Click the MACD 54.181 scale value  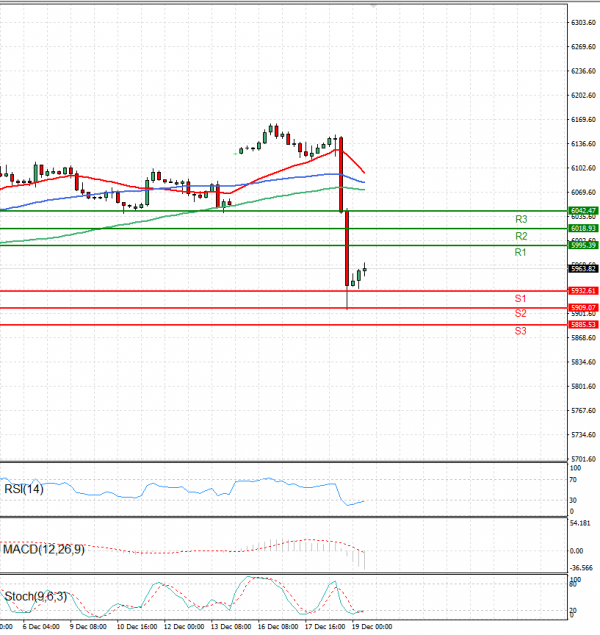click(x=580, y=523)
